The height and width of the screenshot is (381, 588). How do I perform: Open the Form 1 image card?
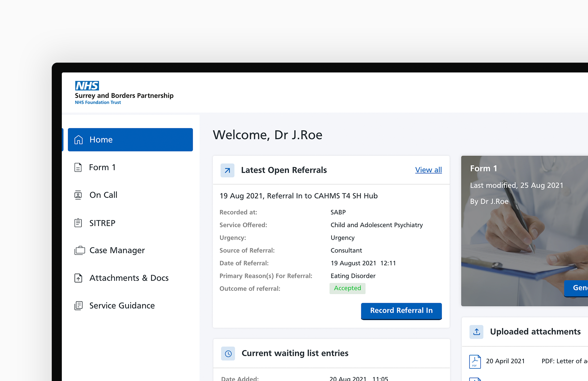click(525, 231)
